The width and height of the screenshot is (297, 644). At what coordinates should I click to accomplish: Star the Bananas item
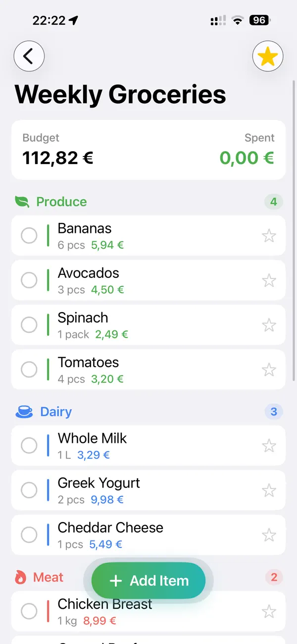tap(269, 235)
